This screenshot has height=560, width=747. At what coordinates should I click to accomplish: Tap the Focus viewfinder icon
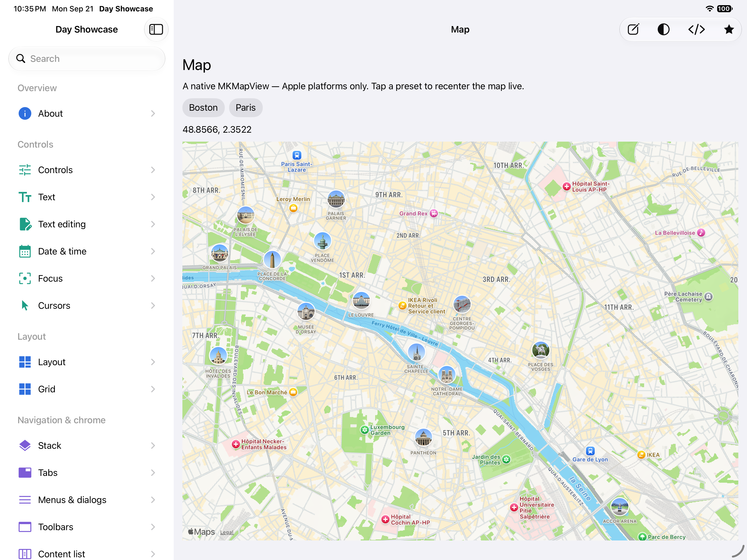[25, 278]
